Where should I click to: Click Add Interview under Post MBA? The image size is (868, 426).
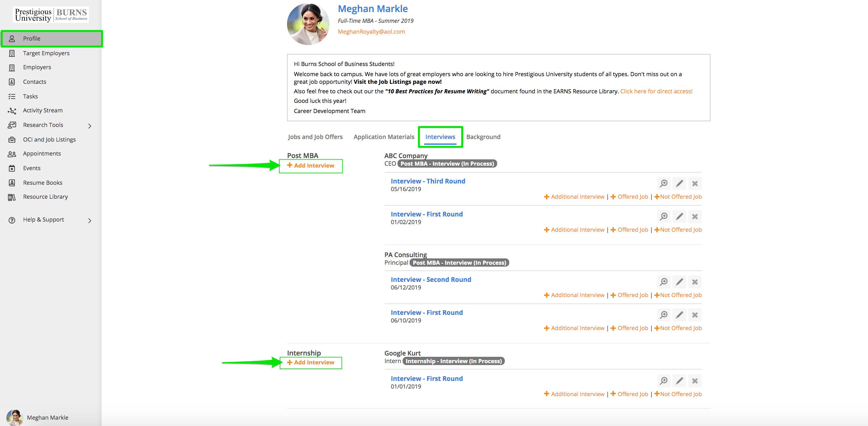click(311, 165)
